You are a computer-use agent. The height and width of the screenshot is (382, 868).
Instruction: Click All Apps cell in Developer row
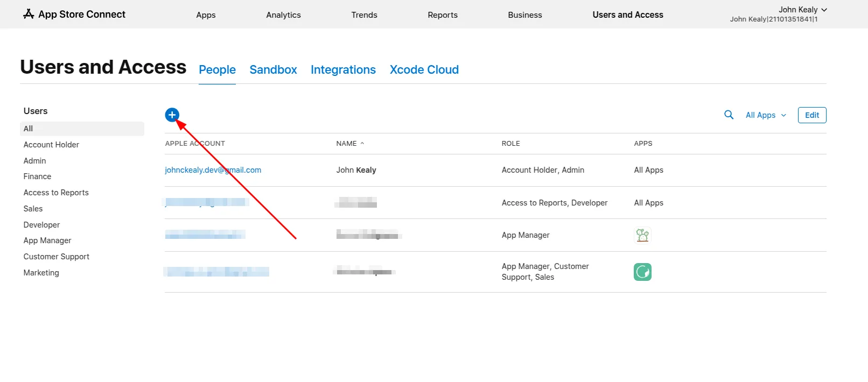[648, 203]
